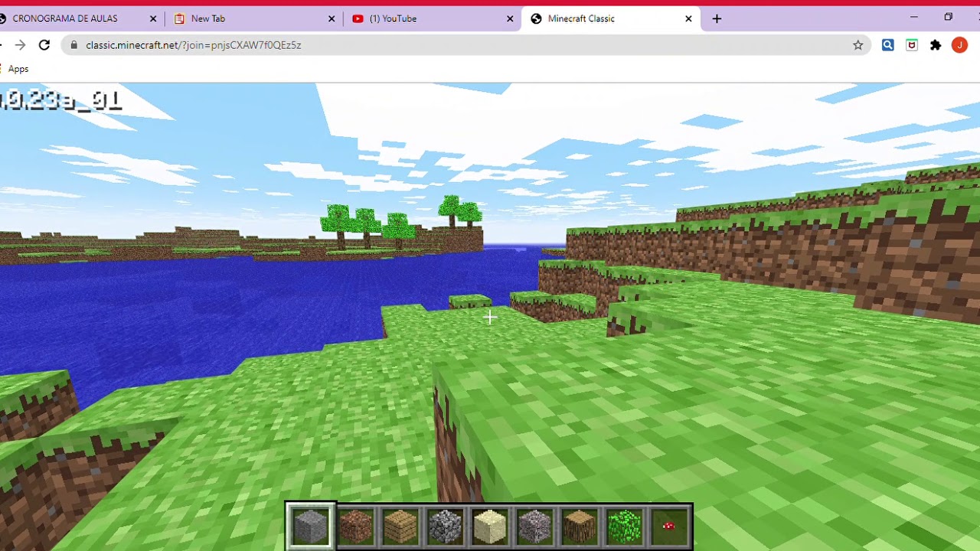Open the blue search extension icon
980x551 pixels.
pyautogui.click(x=887, y=45)
